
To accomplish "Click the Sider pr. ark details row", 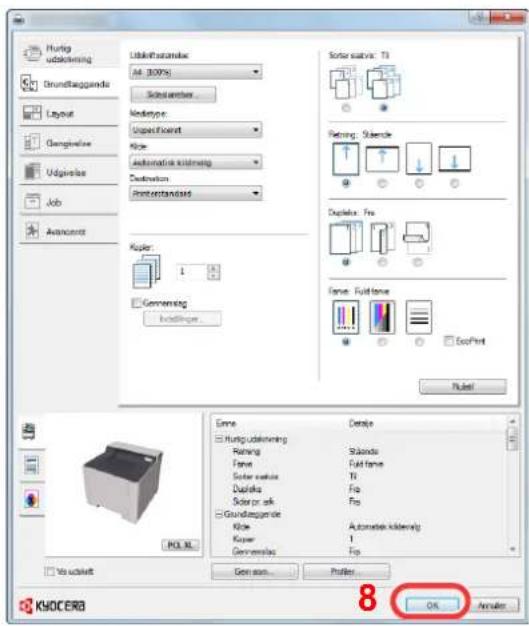I will coord(359,501).
